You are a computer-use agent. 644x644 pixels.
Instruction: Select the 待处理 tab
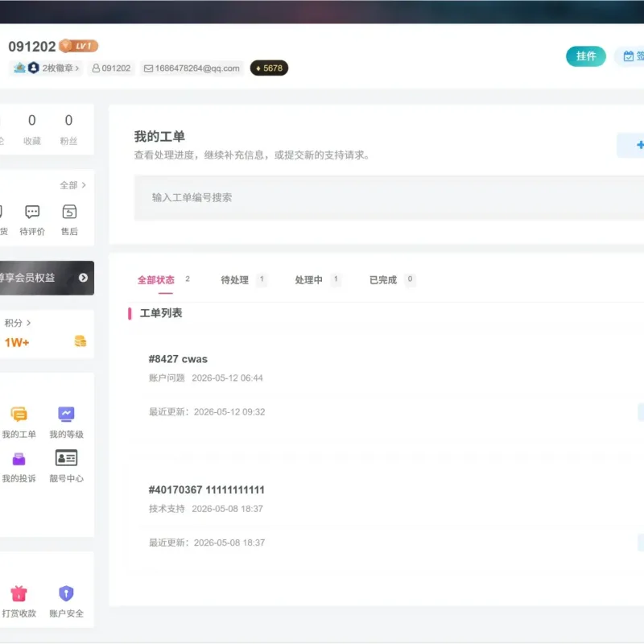click(243, 280)
